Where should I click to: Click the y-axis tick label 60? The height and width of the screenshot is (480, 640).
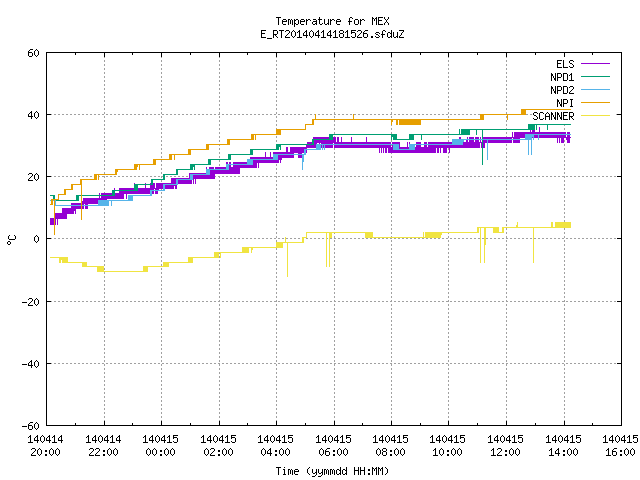point(33,53)
